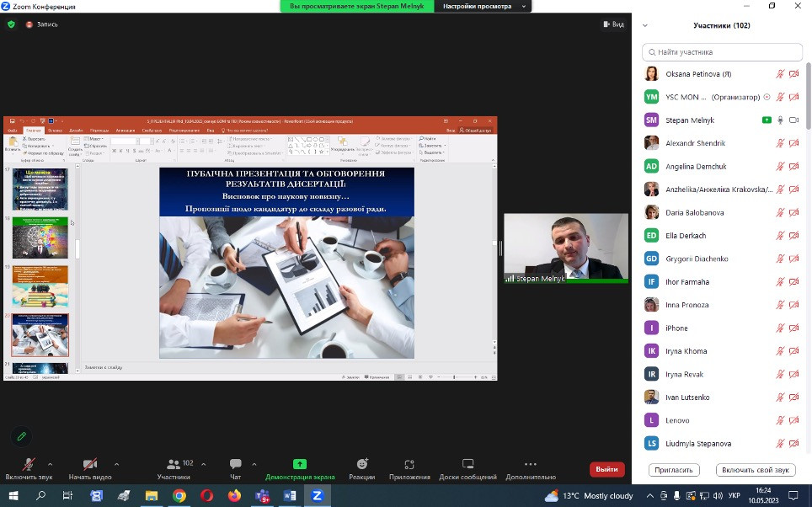Click Демонстрация экрана share screen icon

[300, 464]
